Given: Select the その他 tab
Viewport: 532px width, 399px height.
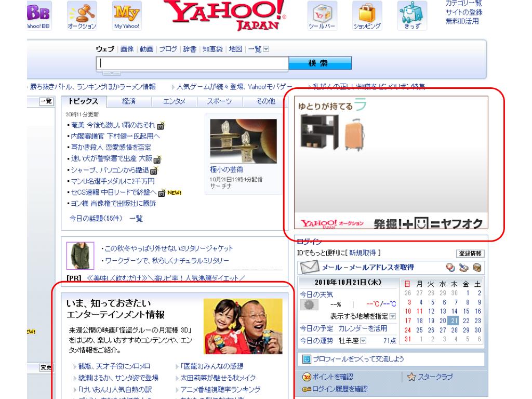Looking at the screenshot, I should point(265,101).
